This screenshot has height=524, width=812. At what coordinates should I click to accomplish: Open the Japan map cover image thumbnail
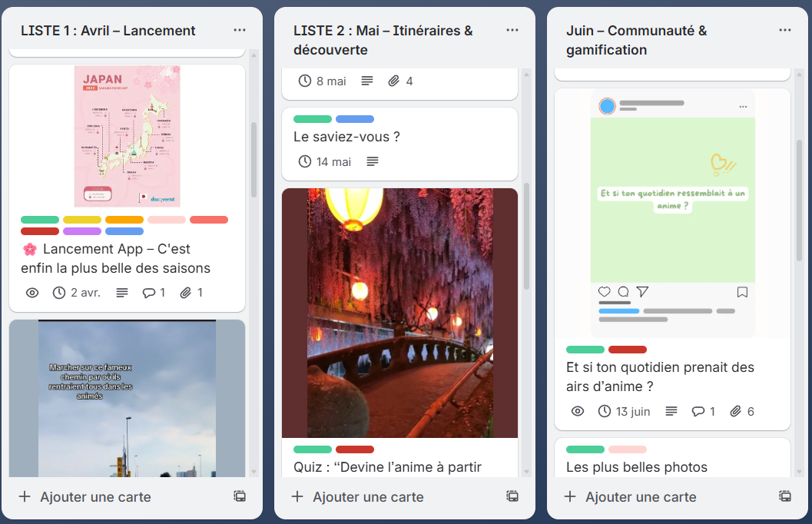coord(128,136)
